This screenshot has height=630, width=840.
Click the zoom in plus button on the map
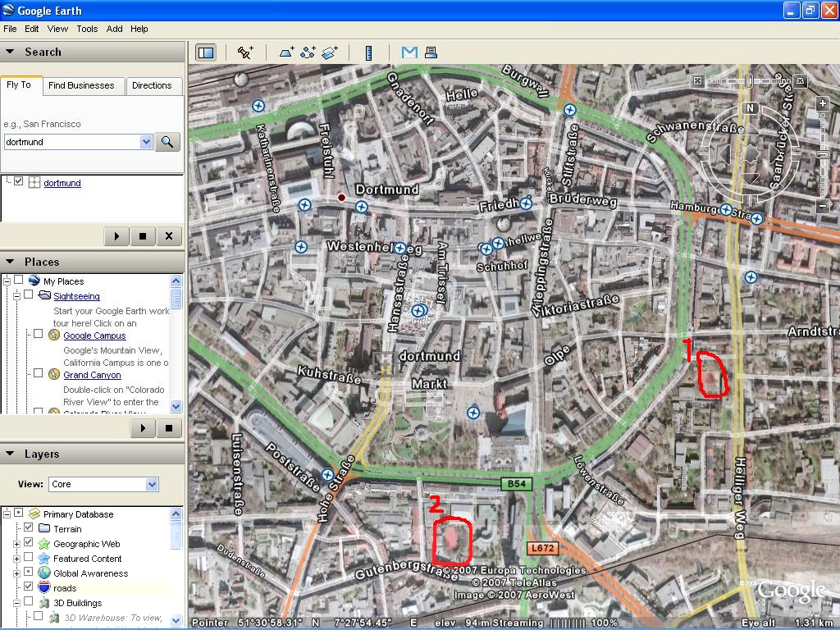[x=824, y=104]
